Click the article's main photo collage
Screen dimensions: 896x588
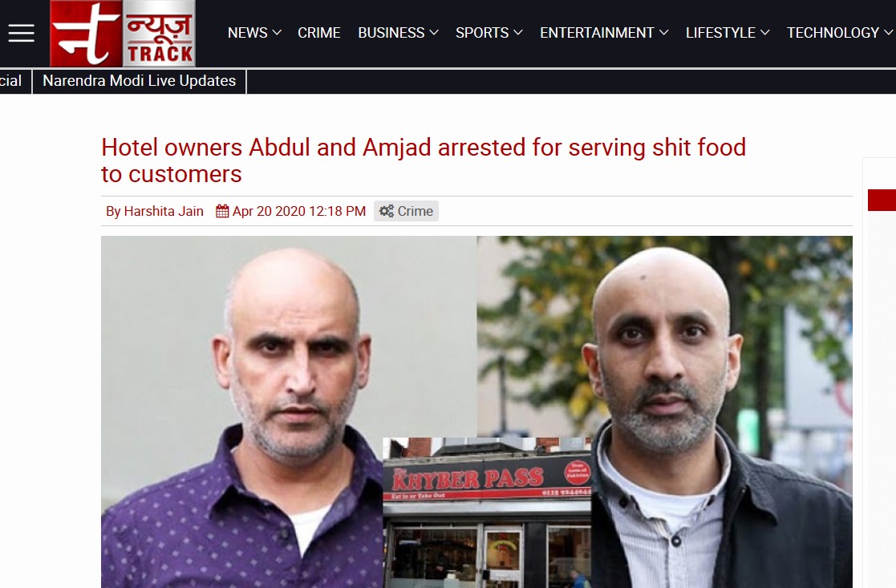coord(476,412)
